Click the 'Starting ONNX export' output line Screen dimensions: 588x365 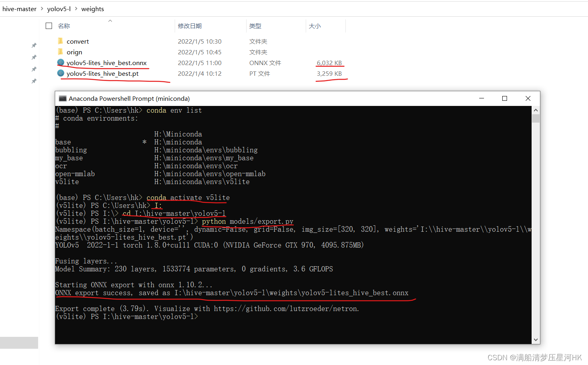coord(134,285)
